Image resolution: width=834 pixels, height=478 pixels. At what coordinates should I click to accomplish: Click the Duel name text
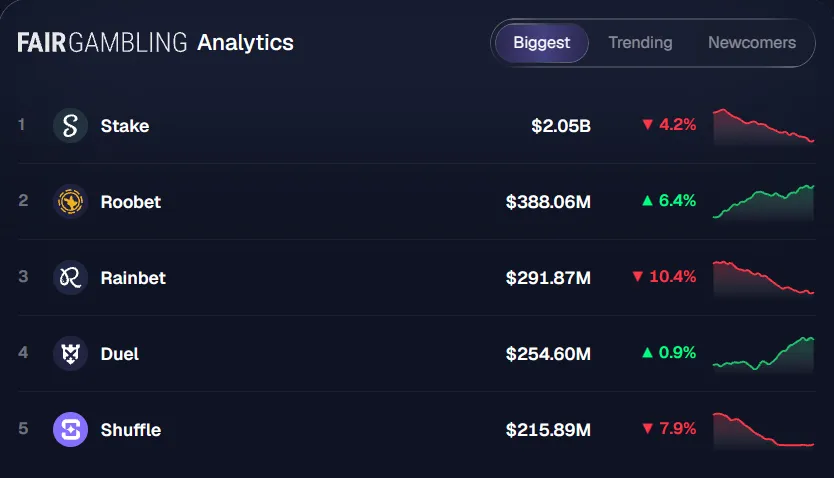(x=120, y=354)
